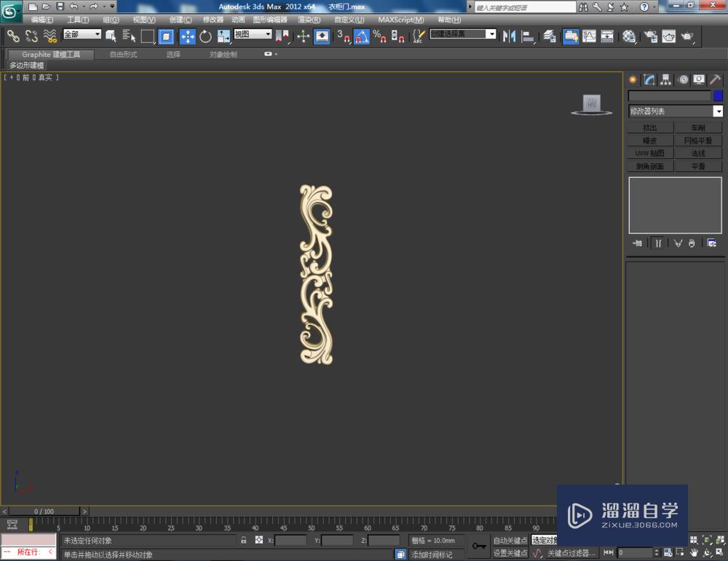Click the time slider 0 / 100 handle
The width and height of the screenshot is (728, 561).
(x=44, y=511)
